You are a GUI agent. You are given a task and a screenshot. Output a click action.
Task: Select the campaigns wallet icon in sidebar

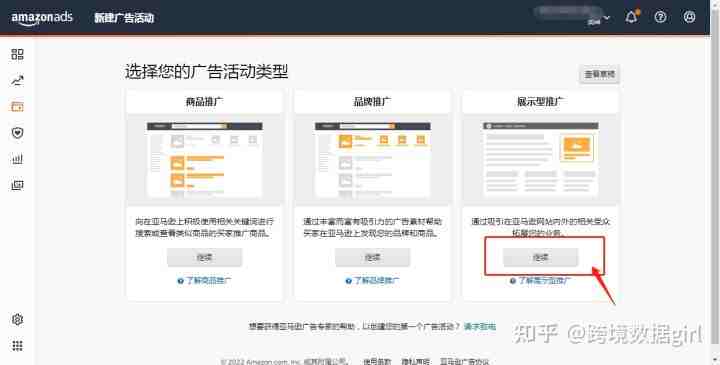click(x=17, y=107)
